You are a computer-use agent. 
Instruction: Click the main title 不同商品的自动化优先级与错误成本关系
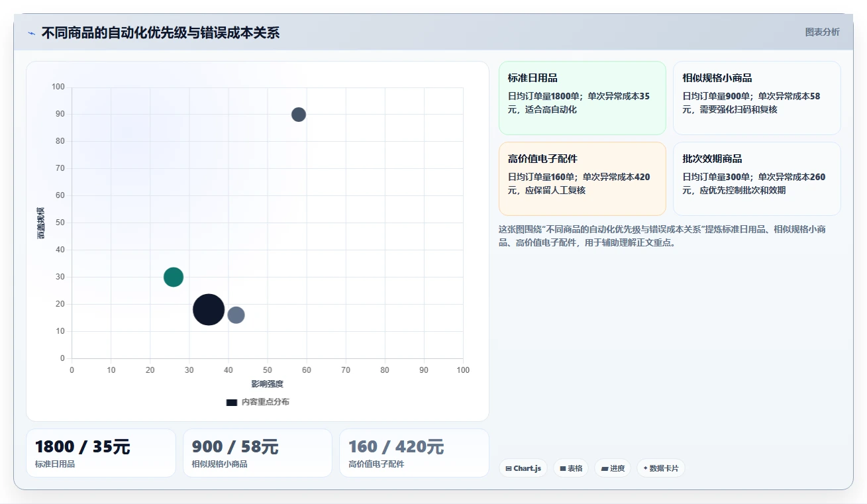click(160, 32)
